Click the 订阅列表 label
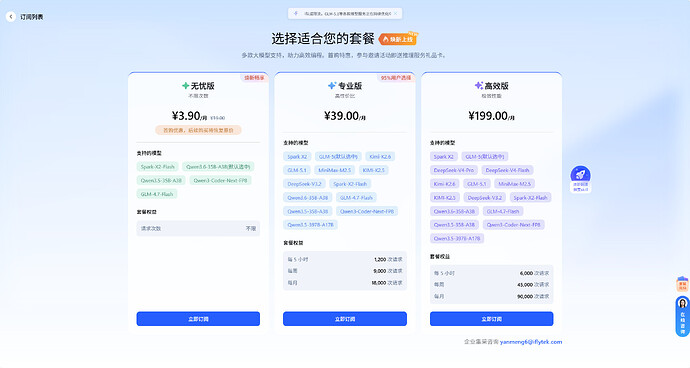The width and height of the screenshot is (690, 368). pos(32,17)
